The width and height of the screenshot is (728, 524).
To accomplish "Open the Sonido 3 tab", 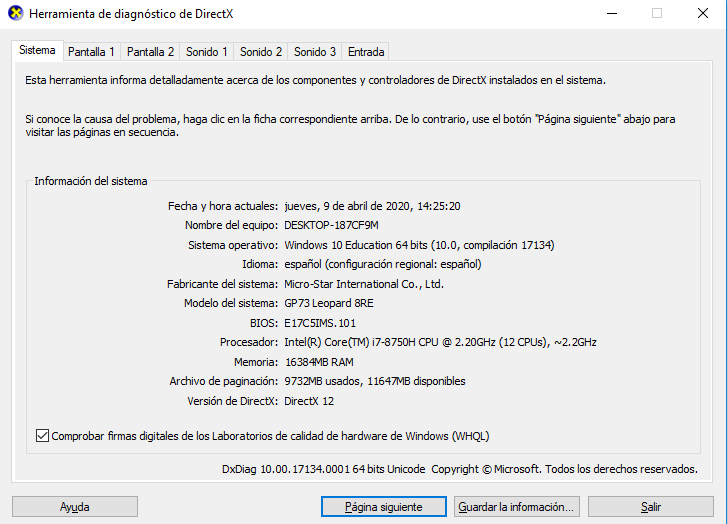I will [x=314, y=52].
